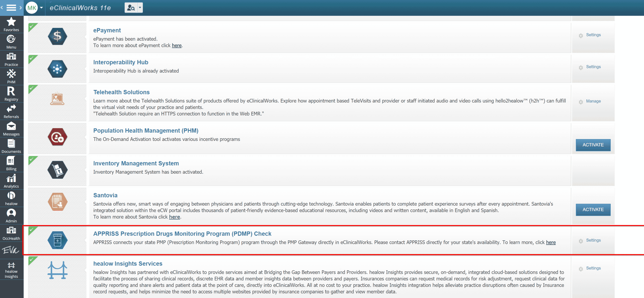This screenshot has width=644, height=298.
Task: Click the eClinicalWorks 11e title
Action: pyautogui.click(x=80, y=8)
